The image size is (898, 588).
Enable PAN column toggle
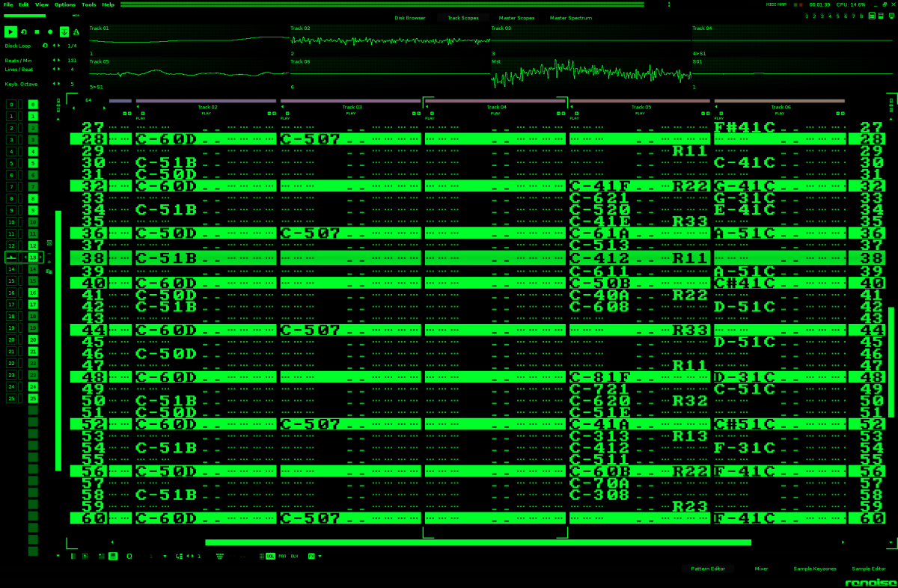click(282, 556)
